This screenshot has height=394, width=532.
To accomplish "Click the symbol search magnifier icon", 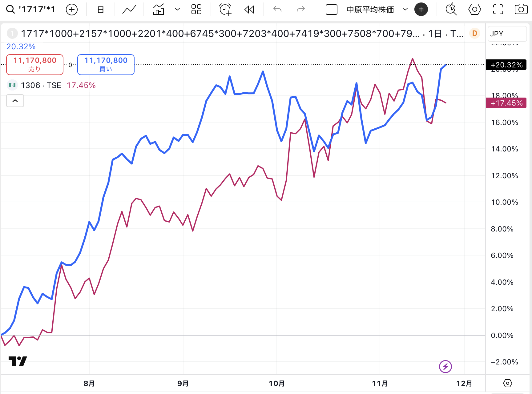I will click(10, 10).
